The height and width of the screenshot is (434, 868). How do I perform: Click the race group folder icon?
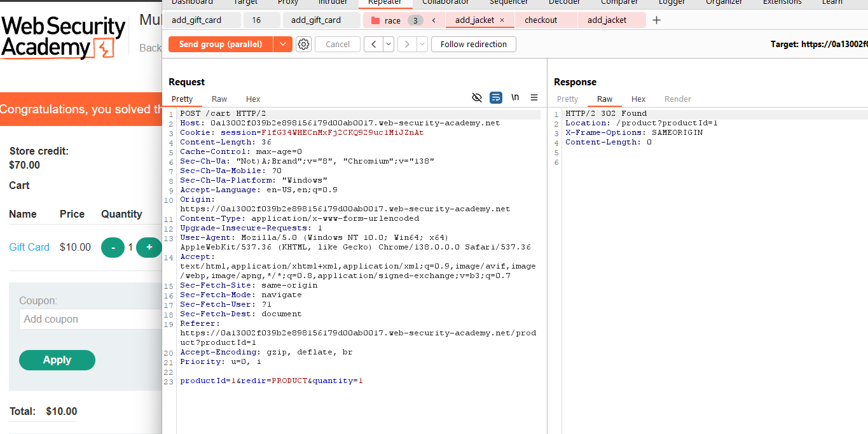[375, 20]
